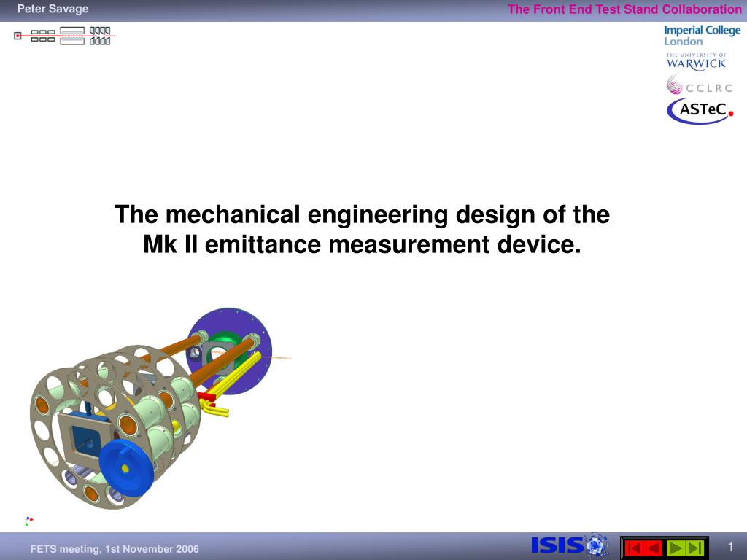Click the ASTeC logo
The image size is (747, 560).
click(700, 111)
